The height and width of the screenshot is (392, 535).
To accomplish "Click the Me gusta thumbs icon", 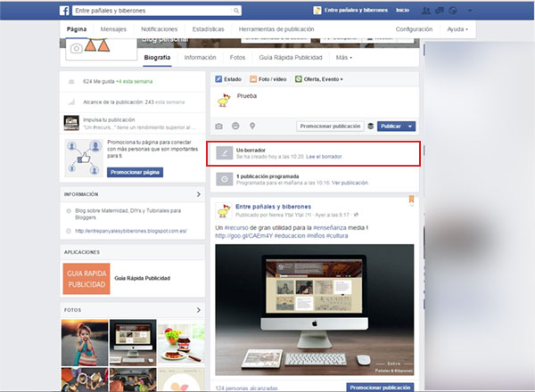I will pyautogui.click(x=71, y=81).
